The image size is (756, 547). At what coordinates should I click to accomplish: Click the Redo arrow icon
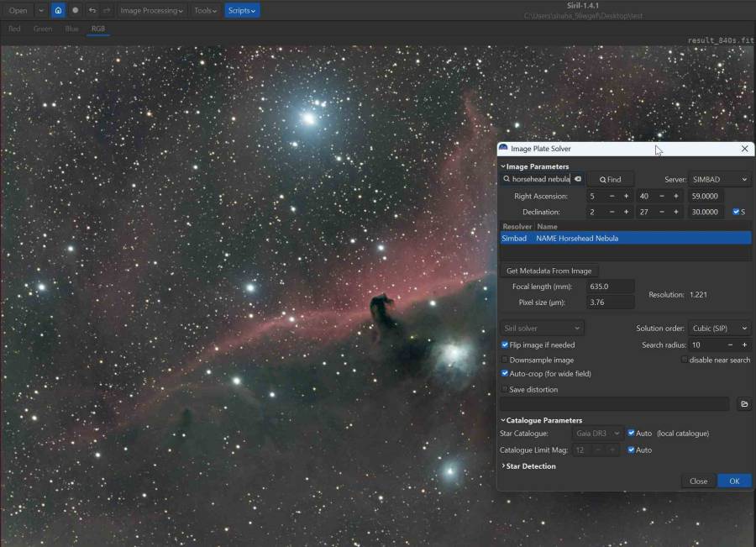(x=106, y=10)
